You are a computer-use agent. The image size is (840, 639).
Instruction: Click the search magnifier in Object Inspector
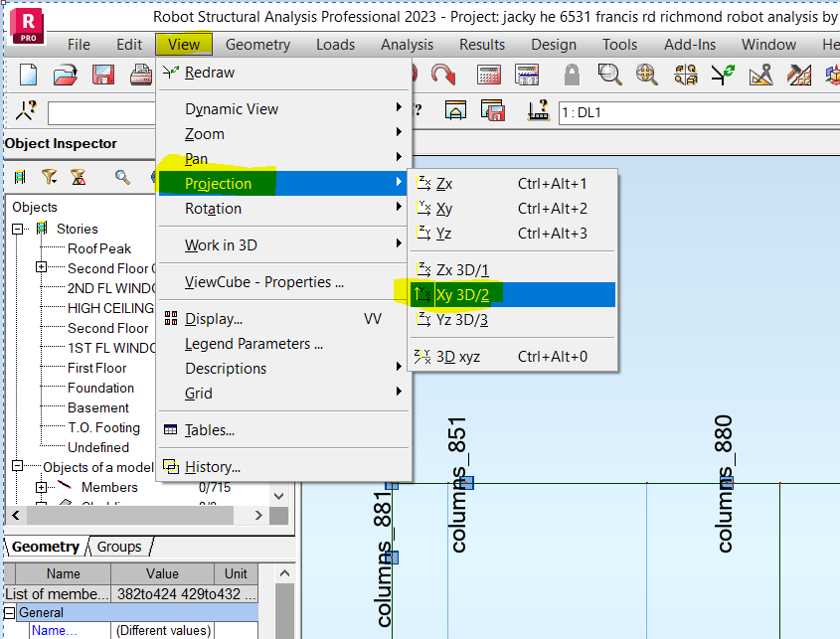tap(122, 176)
